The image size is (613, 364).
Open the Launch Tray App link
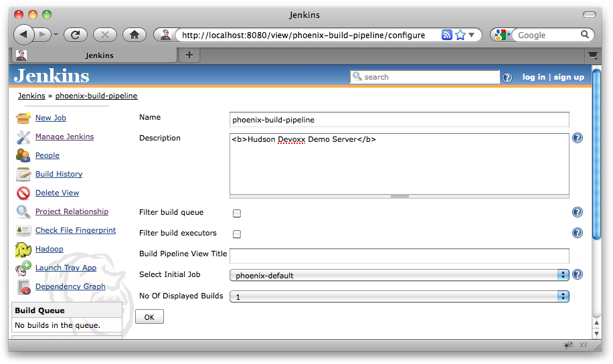tap(66, 268)
